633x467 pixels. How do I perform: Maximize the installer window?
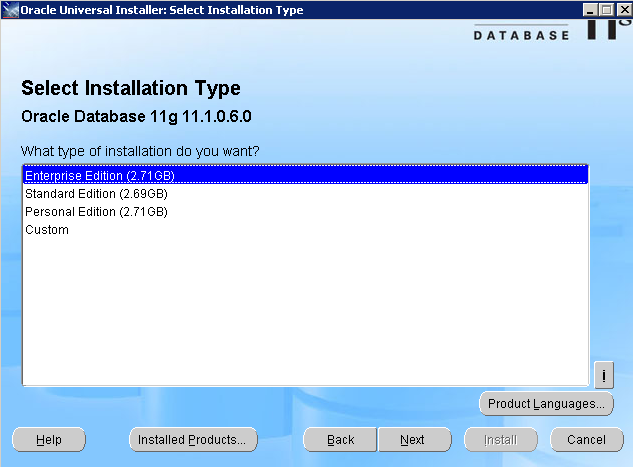point(606,10)
